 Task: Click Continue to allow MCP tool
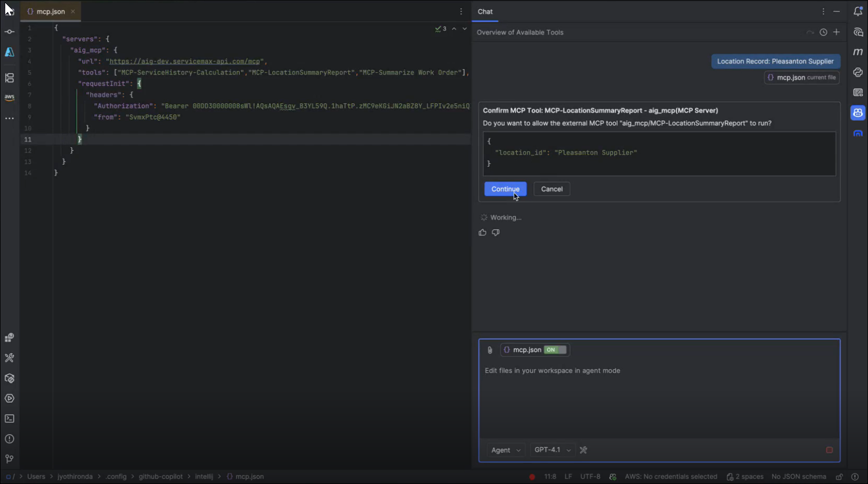506,189
